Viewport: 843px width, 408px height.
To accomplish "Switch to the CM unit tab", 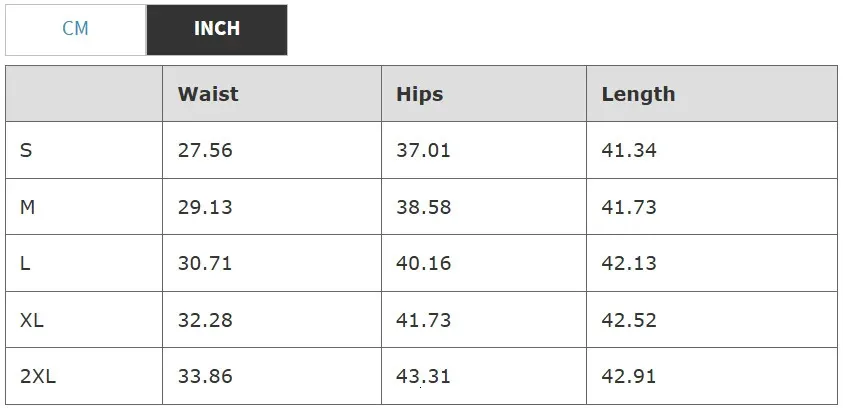I will pos(76,29).
